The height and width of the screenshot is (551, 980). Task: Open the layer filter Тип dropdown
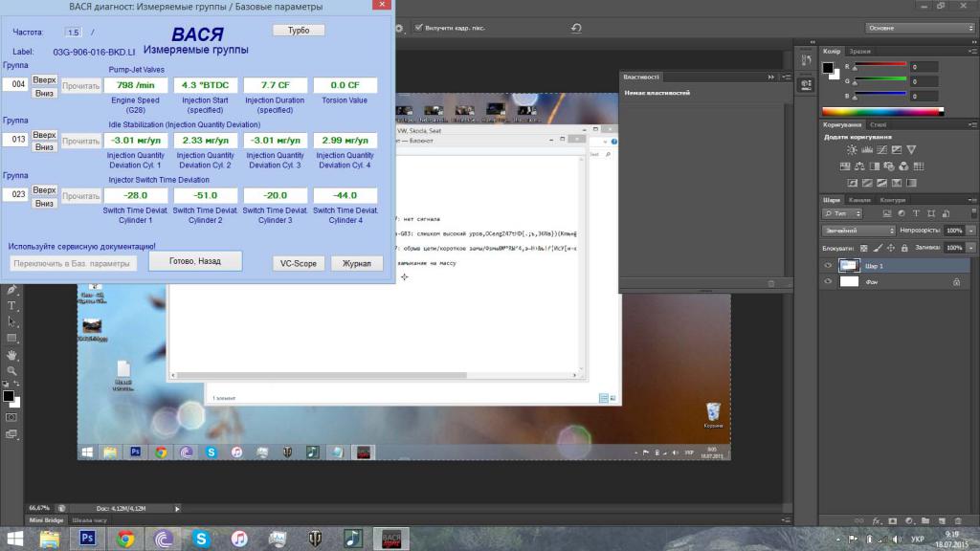[x=843, y=213]
